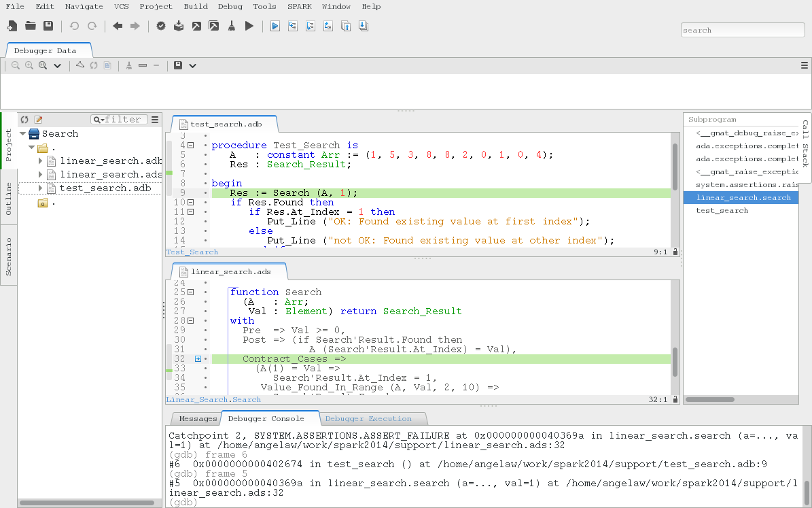Build main with the hammer icon
This screenshot has width=812, height=508.
(x=196, y=26)
